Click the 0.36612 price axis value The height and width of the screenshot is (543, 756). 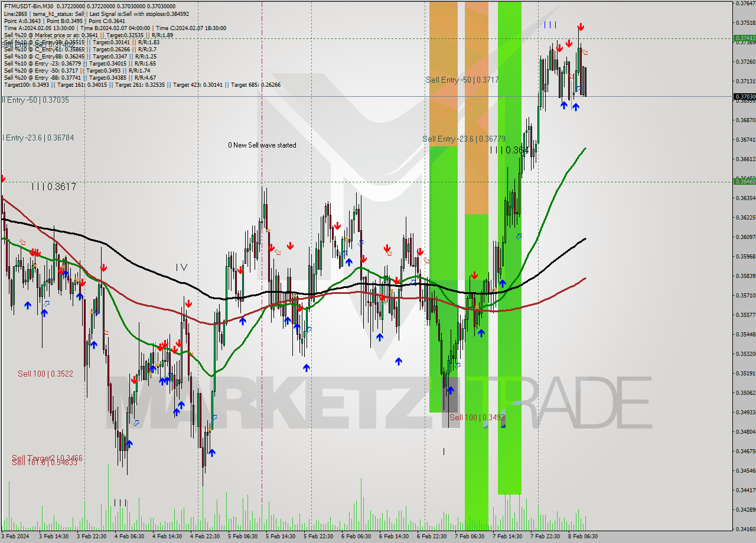745,159
